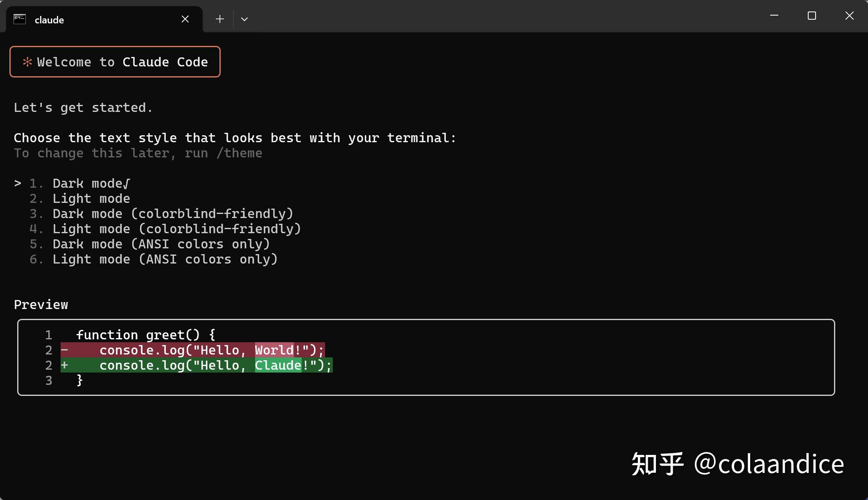Viewport: 868px width, 500px height.
Task: Click the terminal icon on the claude tab
Action: point(19,18)
